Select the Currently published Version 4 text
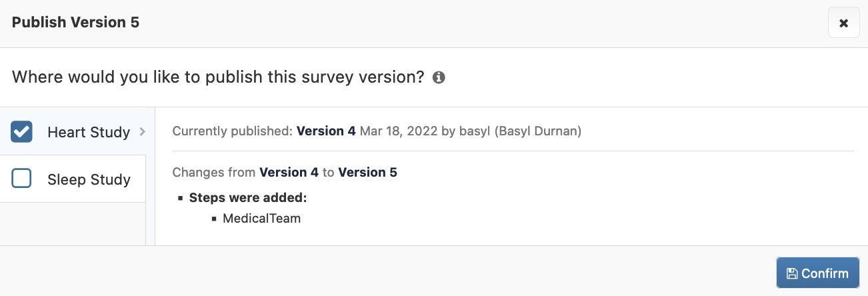868x296 pixels. (x=326, y=131)
